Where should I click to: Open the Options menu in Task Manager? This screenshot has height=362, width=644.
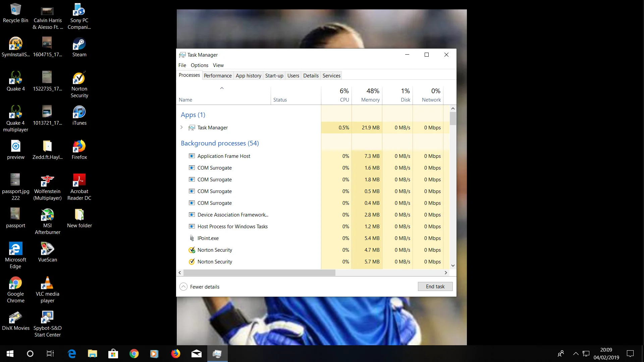pyautogui.click(x=200, y=65)
